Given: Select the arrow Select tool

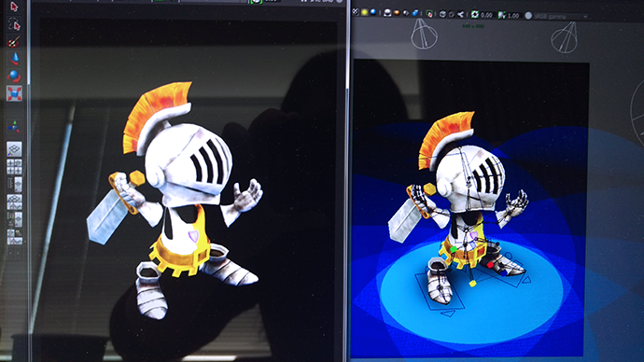Looking at the screenshot, I should point(14,7).
